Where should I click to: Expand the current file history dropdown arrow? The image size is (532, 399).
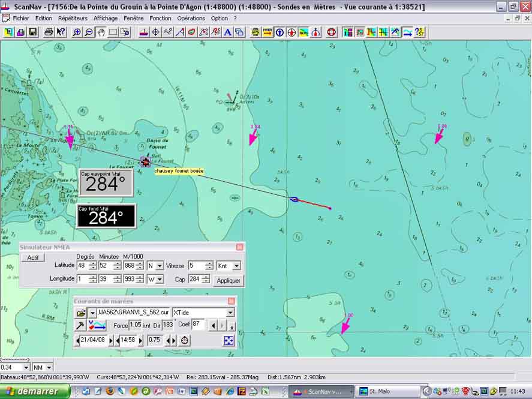pyautogui.click(x=92, y=313)
